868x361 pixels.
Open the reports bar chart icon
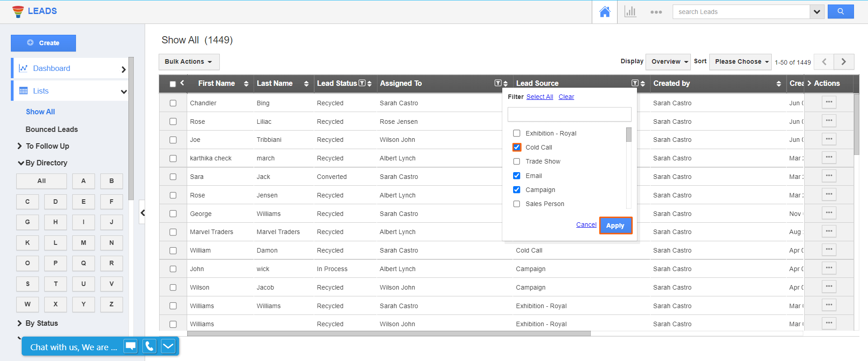630,12
